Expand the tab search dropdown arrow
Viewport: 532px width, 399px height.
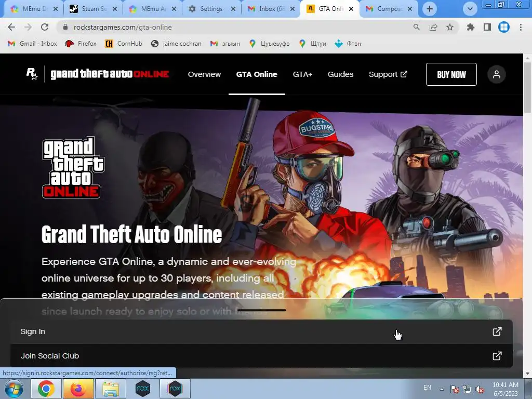[470, 9]
